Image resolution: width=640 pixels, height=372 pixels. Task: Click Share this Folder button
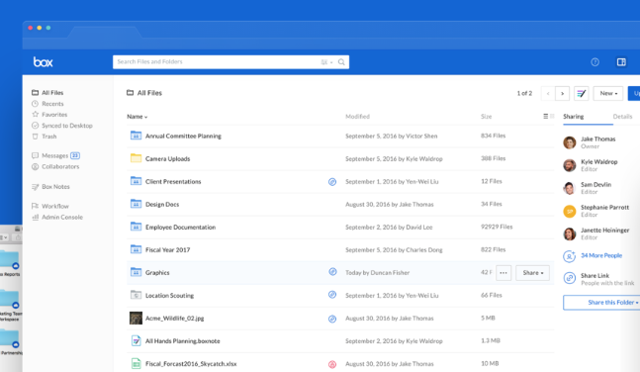click(602, 303)
